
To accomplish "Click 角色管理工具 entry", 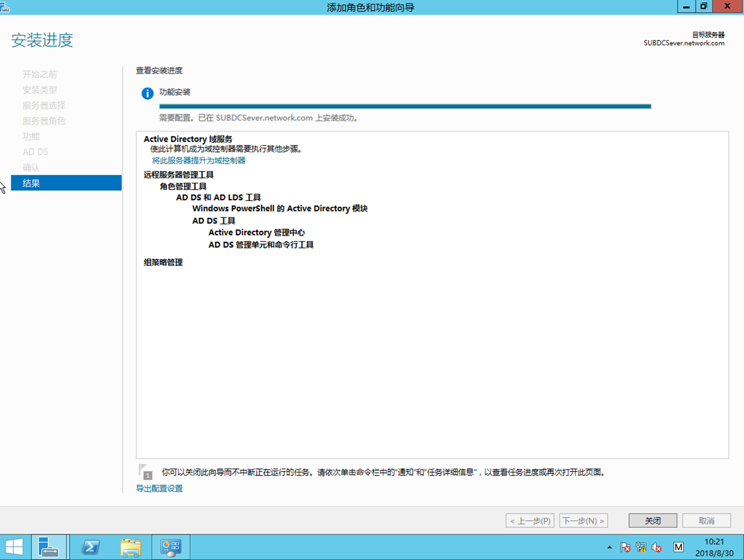I will pyautogui.click(x=183, y=186).
